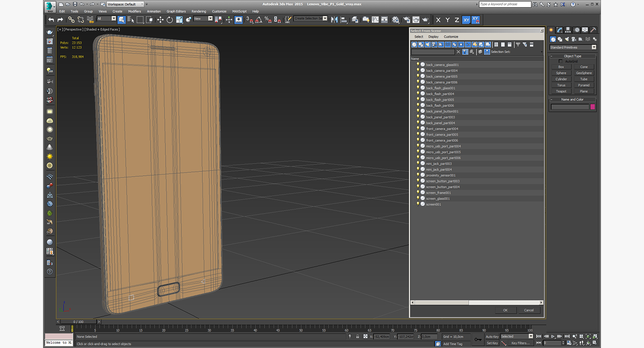Open the Selected key filter dropdown
Image resolution: width=644 pixels, height=348 pixels.
coord(517,336)
